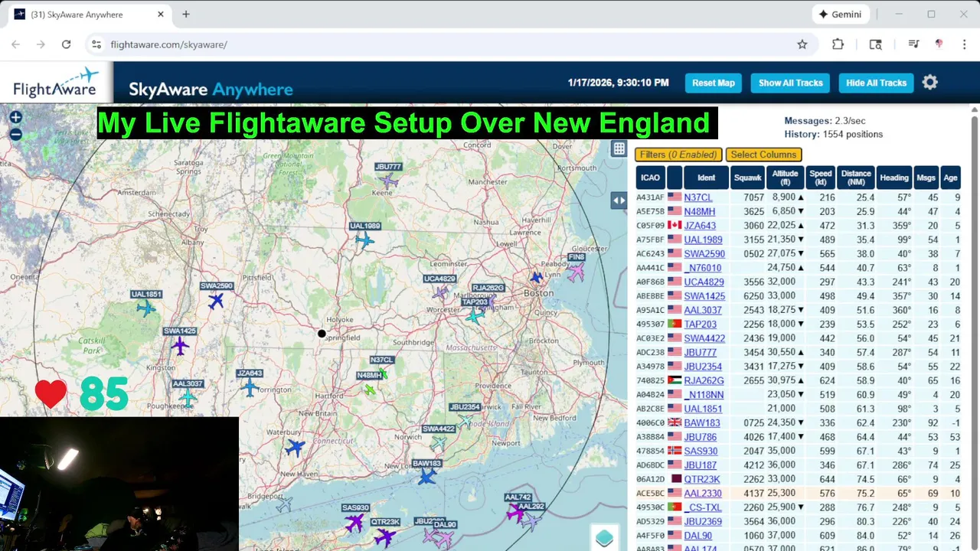The width and height of the screenshot is (980, 551).
Task: Select the JZA643 aircraft icon
Action: (250, 388)
